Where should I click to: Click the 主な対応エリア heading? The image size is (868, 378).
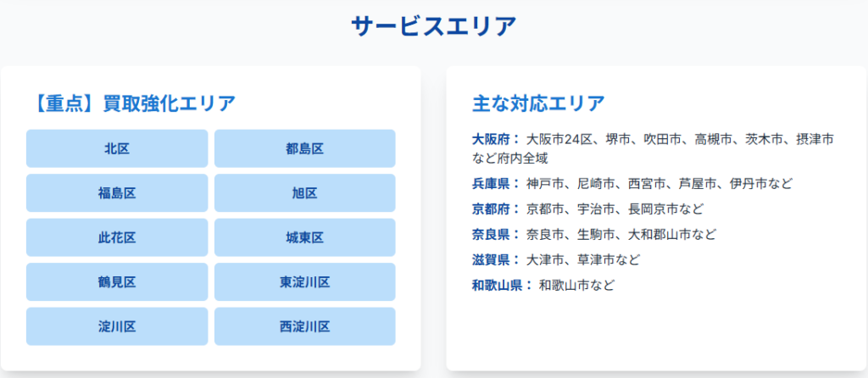(x=538, y=103)
